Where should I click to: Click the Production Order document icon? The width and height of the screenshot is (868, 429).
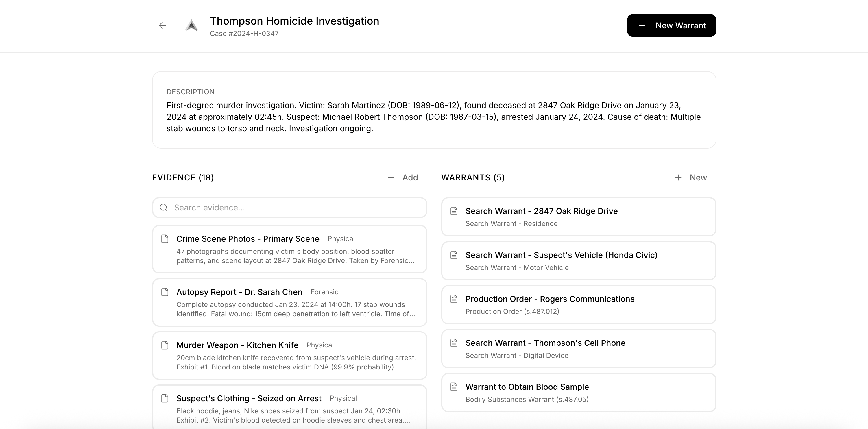coord(454,299)
